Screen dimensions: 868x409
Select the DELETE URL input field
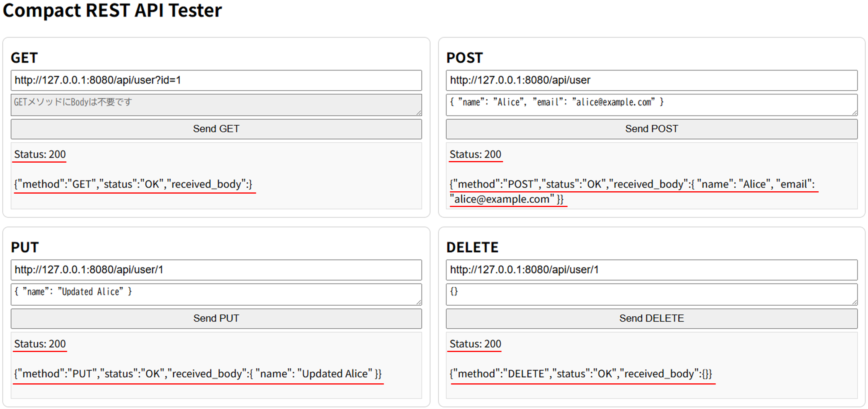coord(651,270)
